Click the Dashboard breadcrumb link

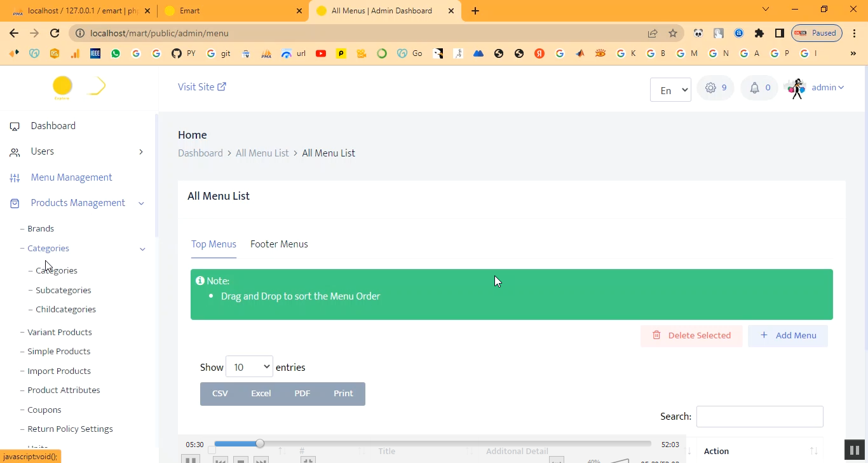coord(200,153)
